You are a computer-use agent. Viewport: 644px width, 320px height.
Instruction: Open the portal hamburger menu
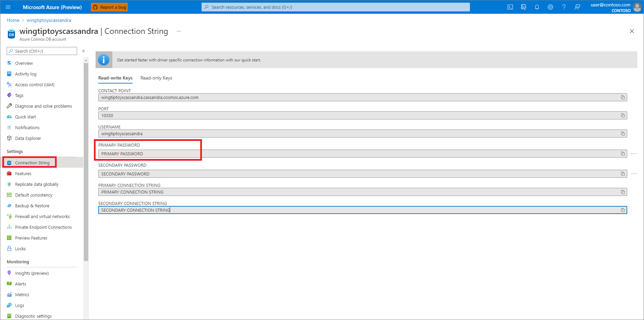tap(8, 7)
